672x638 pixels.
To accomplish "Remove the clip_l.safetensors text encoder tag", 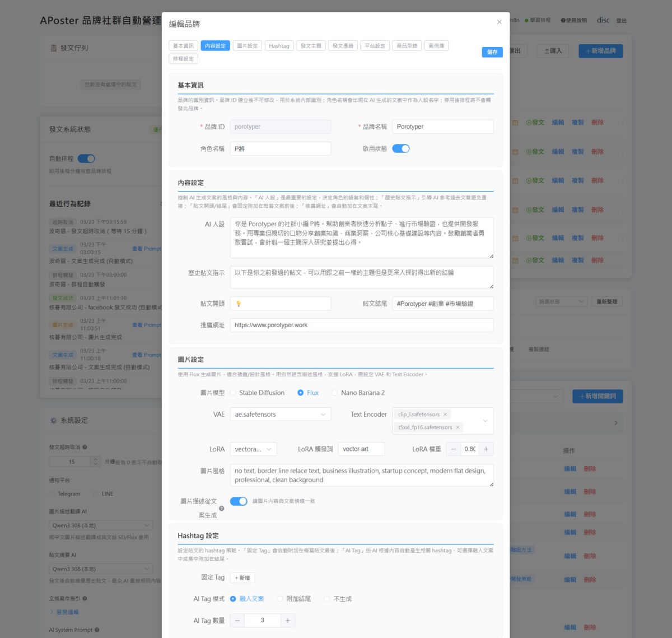I will pos(445,415).
